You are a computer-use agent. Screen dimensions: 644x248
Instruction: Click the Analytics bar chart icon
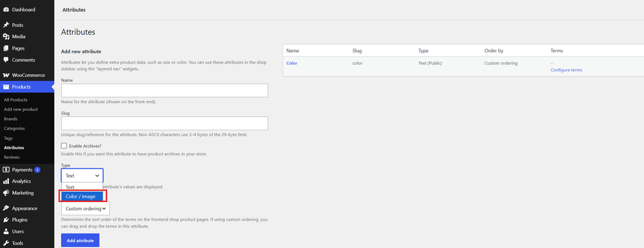point(6,181)
